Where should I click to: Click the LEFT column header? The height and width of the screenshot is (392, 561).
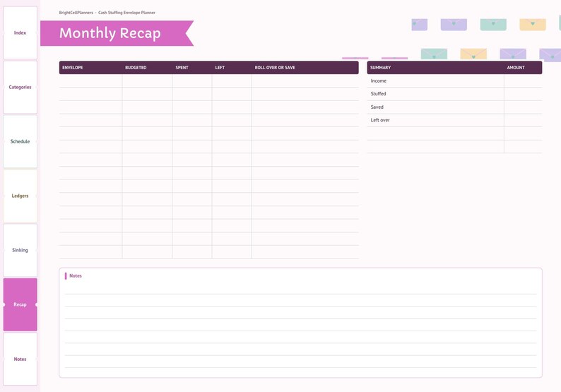pos(220,68)
